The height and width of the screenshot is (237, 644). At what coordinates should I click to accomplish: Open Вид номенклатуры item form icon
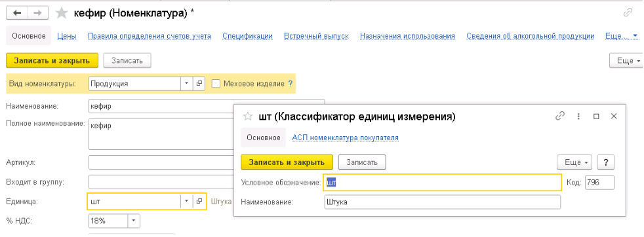pos(199,84)
